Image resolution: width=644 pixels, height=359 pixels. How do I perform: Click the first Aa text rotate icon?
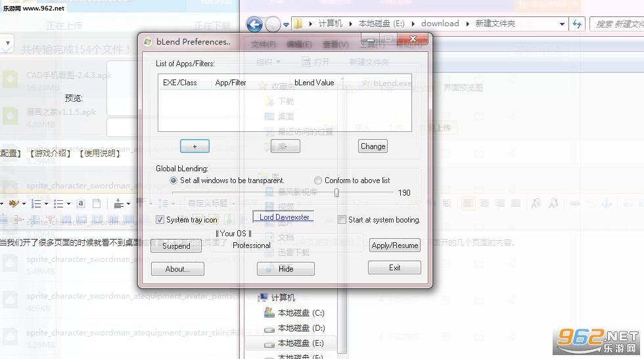(536, 203)
